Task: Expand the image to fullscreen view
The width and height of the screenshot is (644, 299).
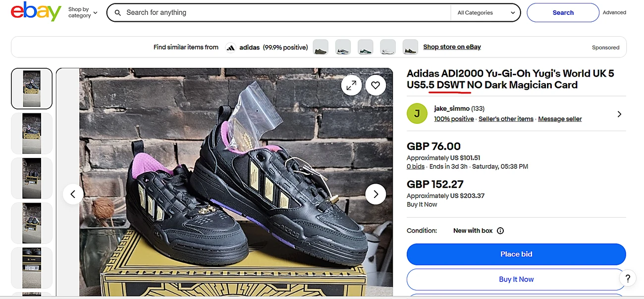Action: 351,85
